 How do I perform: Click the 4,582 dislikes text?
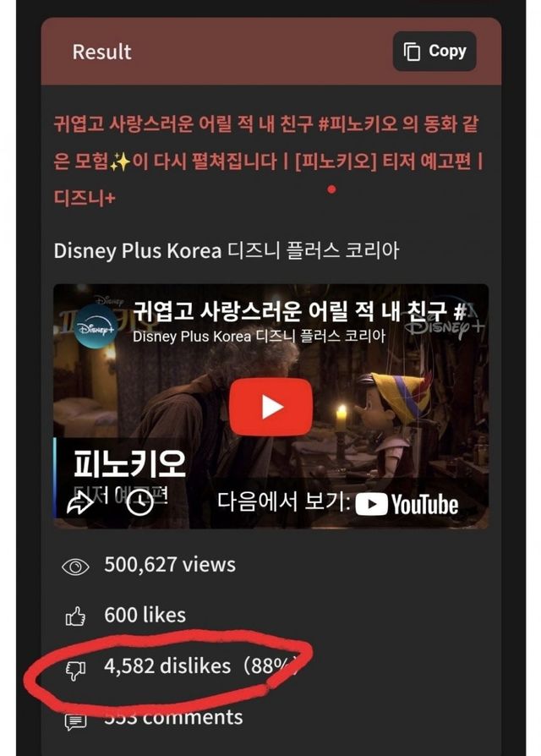(x=167, y=666)
